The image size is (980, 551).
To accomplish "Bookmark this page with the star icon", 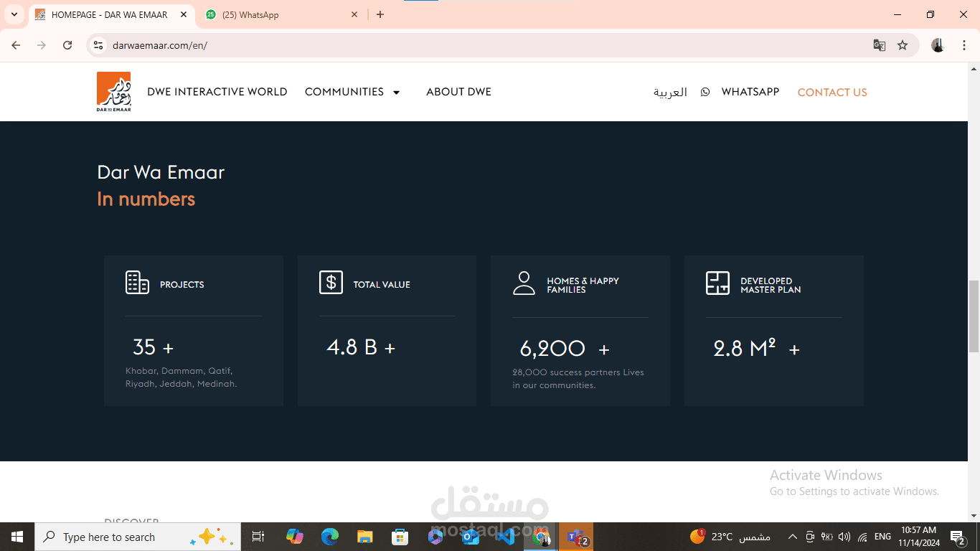I will tap(903, 45).
